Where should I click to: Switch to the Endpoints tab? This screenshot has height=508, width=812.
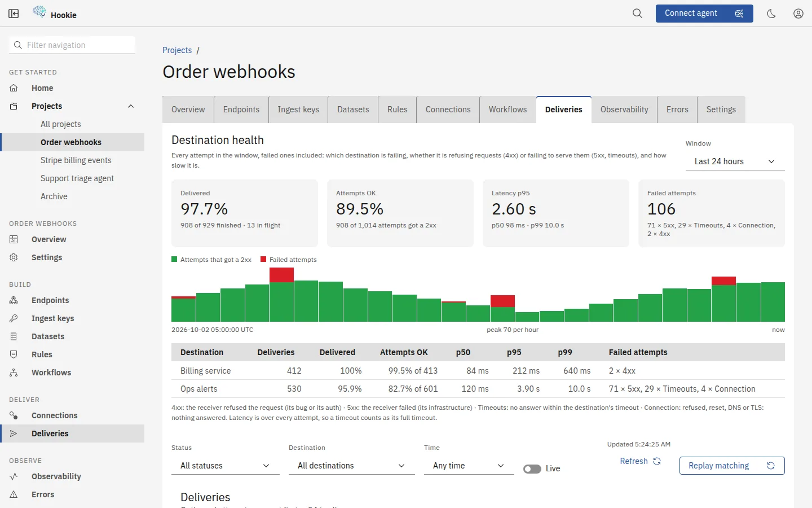241,110
